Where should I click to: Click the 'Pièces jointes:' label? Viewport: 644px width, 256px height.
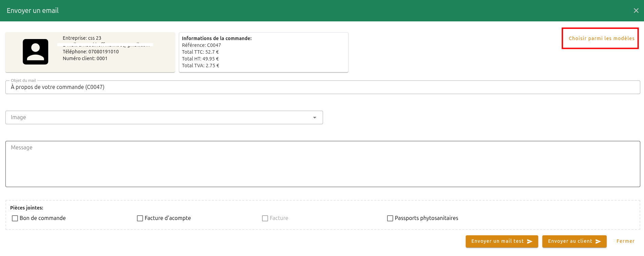click(27, 208)
